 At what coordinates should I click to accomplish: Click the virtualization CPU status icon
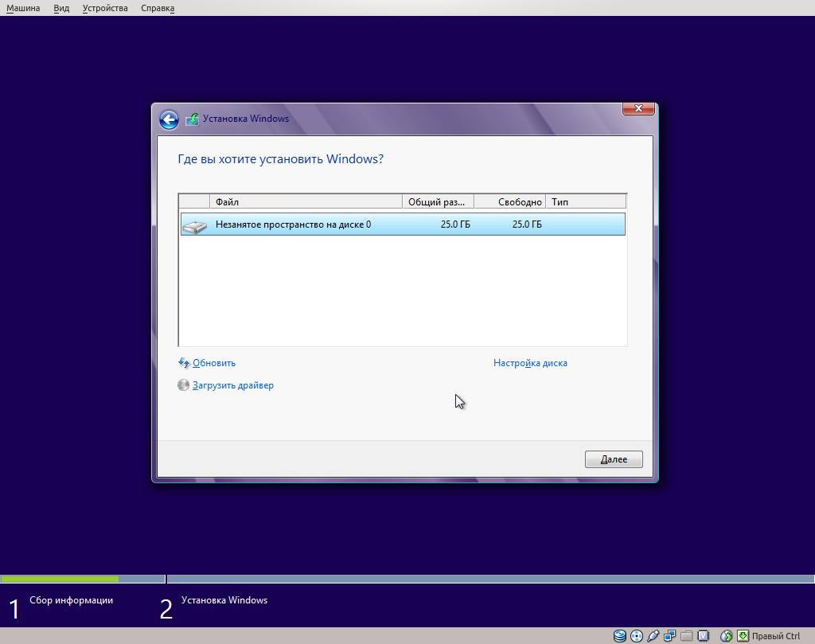(x=704, y=636)
